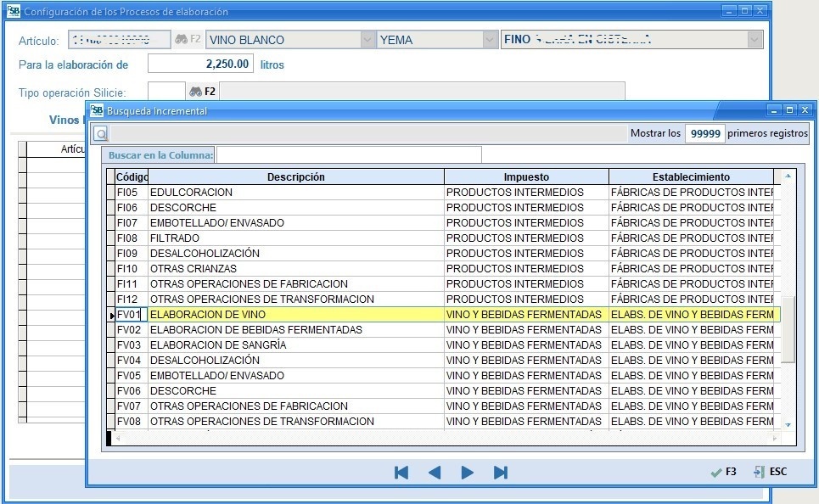Click the first record navigation arrow
This screenshot has width=819, height=504.
click(401, 473)
